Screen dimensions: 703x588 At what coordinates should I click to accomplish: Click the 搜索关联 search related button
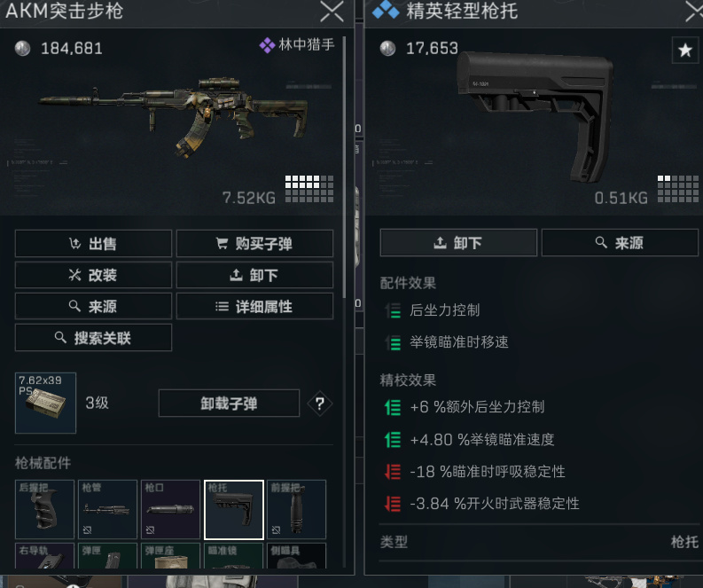pos(93,337)
